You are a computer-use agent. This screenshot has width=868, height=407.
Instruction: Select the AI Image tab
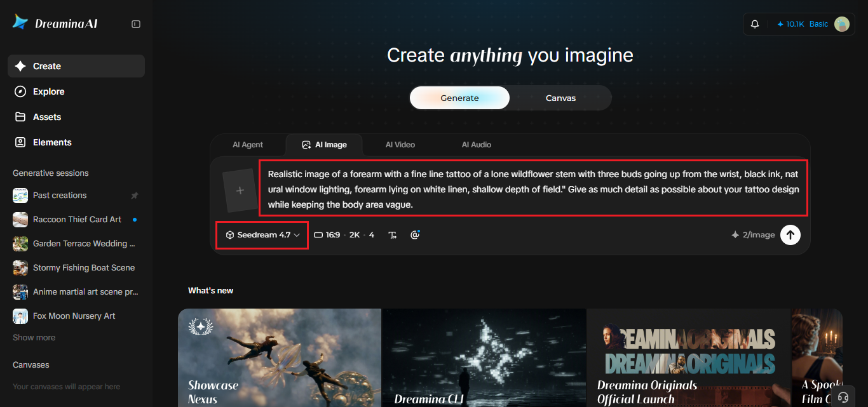[324, 145]
